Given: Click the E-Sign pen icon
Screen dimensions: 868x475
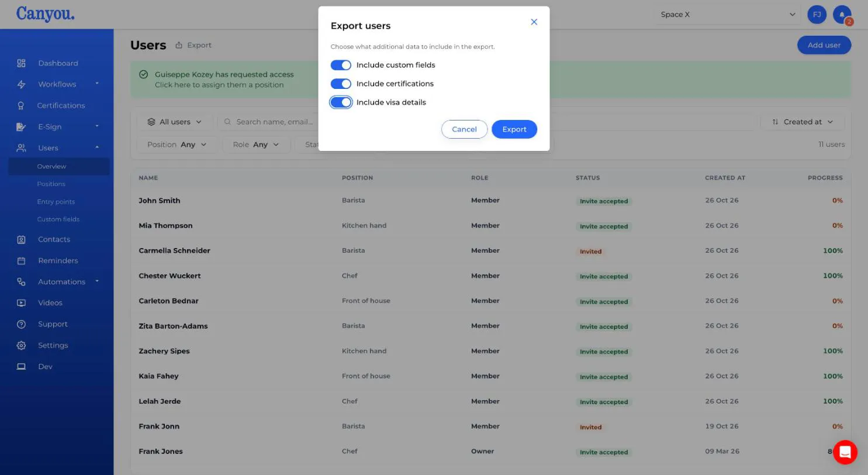Looking at the screenshot, I should 21,127.
